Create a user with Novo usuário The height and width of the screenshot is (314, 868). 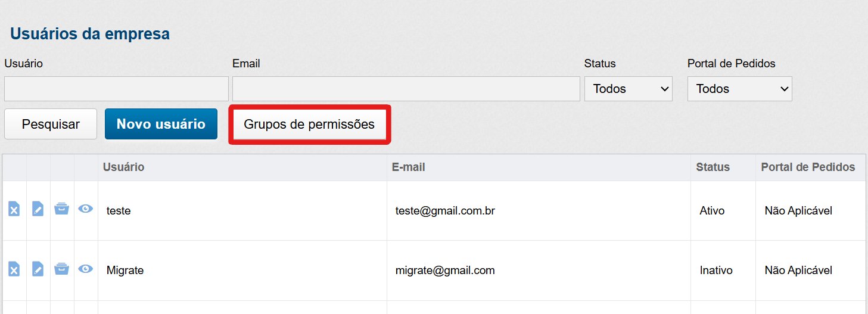pos(161,124)
